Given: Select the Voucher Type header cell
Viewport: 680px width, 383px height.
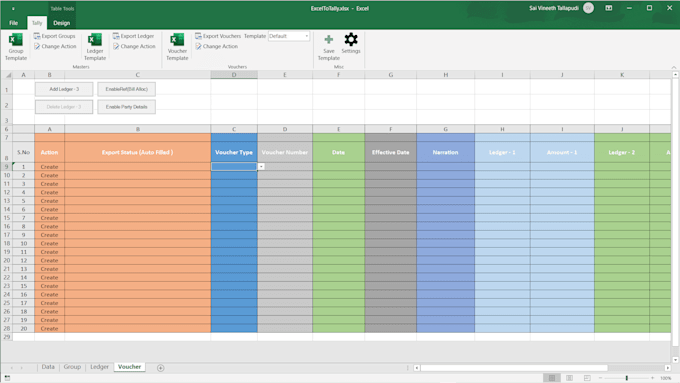Looking at the screenshot, I should coord(234,152).
